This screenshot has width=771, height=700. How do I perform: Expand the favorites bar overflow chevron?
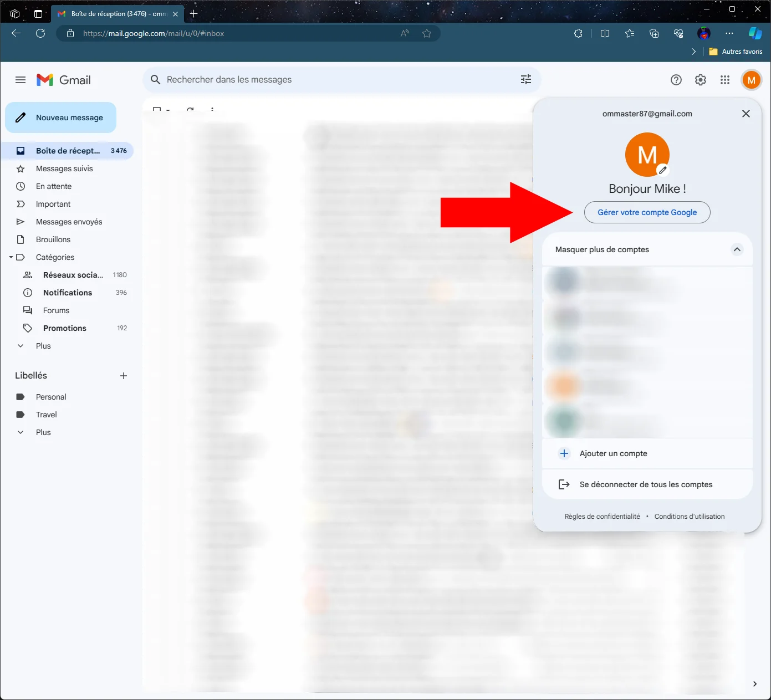[x=694, y=52]
